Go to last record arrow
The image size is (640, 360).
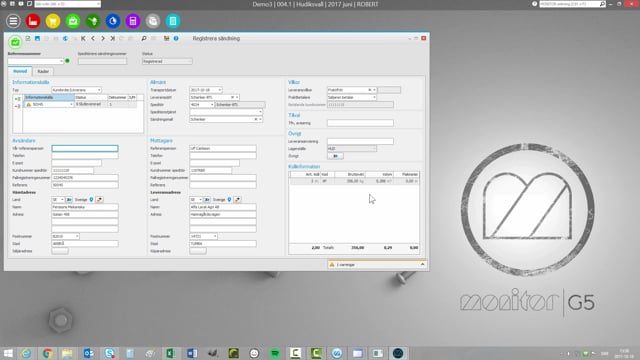click(x=113, y=38)
